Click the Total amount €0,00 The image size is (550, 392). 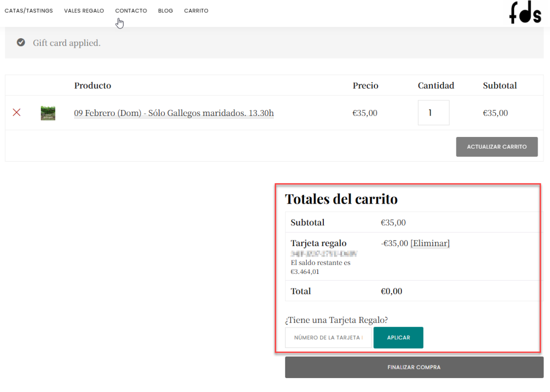pos(391,291)
